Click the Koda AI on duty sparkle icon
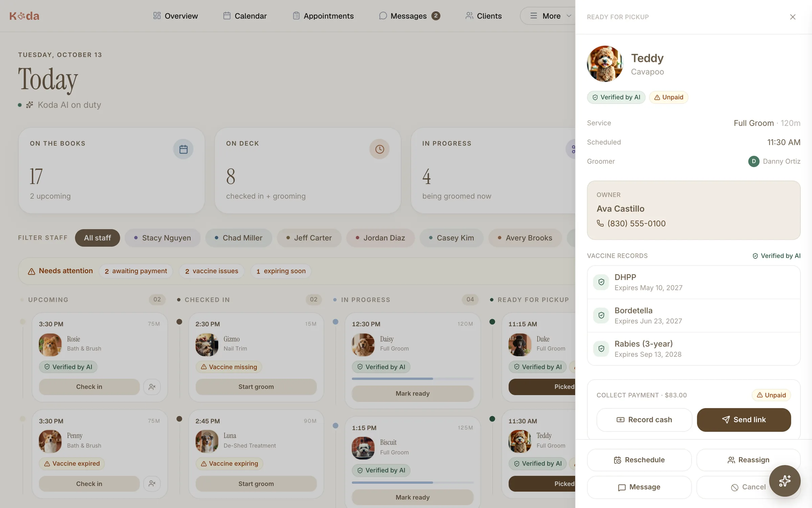 click(30, 105)
